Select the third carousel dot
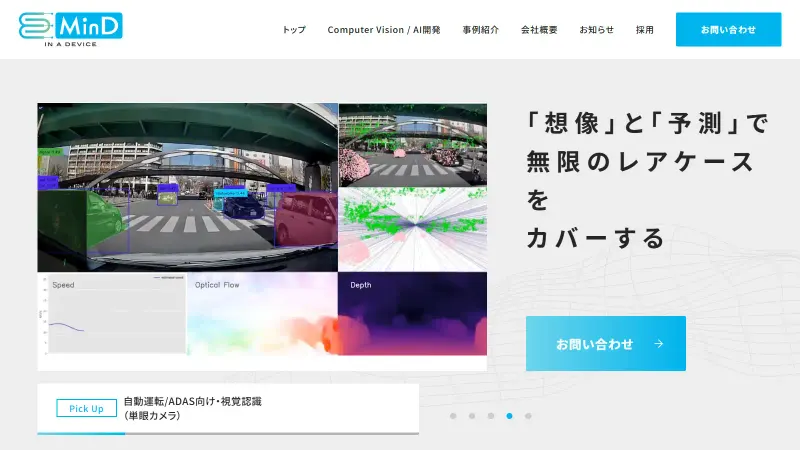Screen dimensions: 800x450 tap(491, 416)
